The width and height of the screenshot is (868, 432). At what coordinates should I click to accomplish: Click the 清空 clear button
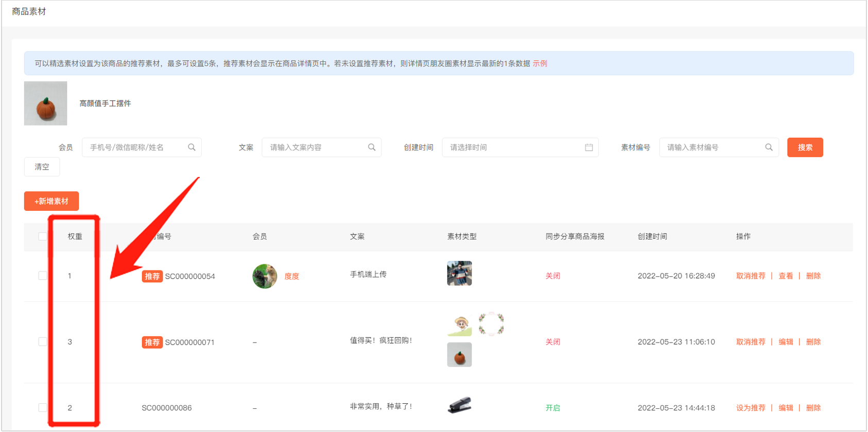42,167
